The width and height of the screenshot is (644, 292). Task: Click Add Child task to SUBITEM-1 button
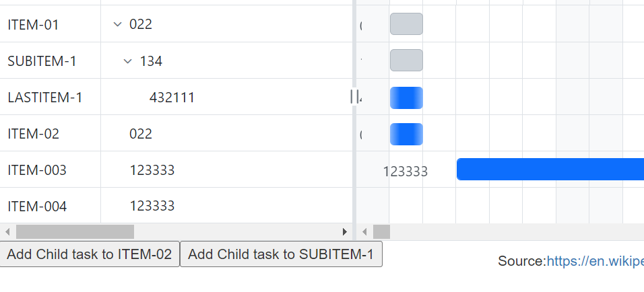click(x=281, y=254)
